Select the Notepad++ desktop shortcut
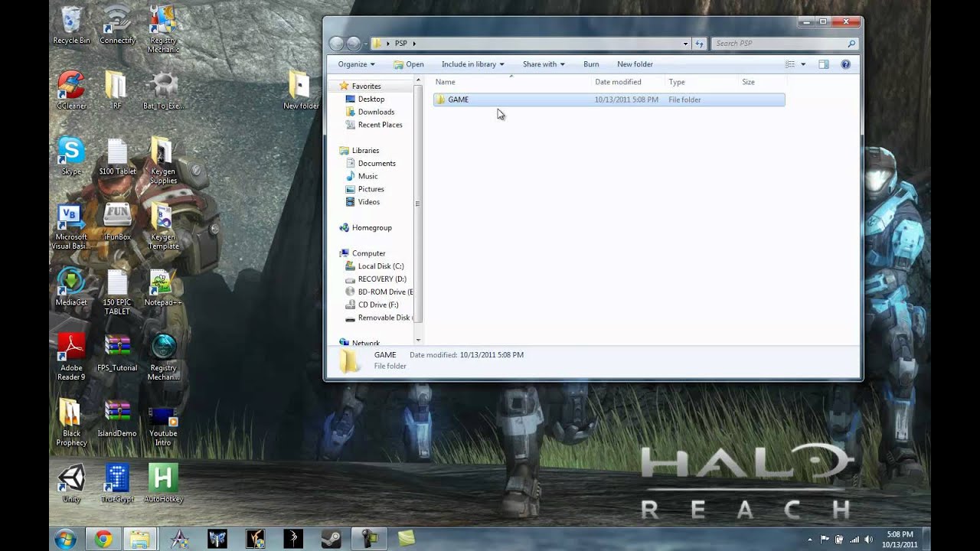Viewport: 980px width, 551px height. point(163,288)
